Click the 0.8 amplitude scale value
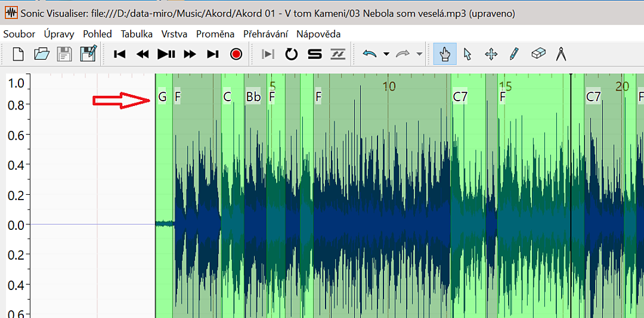The height and width of the screenshot is (318, 644). pos(16,104)
